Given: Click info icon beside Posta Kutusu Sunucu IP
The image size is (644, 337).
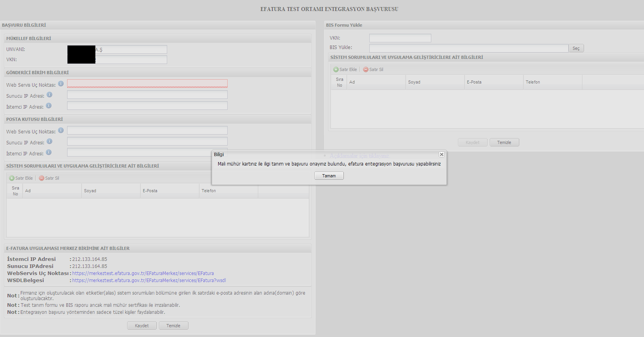Looking at the screenshot, I should [x=49, y=141].
